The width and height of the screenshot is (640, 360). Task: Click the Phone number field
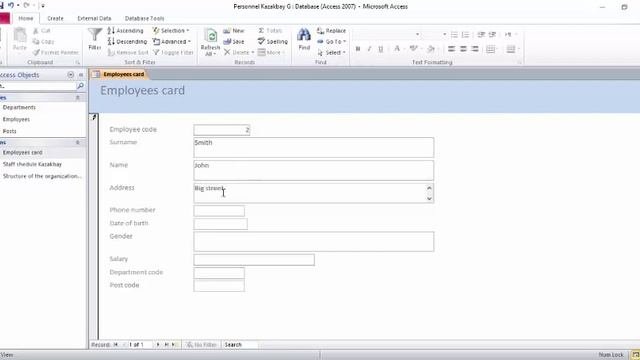pyautogui.click(x=219, y=211)
